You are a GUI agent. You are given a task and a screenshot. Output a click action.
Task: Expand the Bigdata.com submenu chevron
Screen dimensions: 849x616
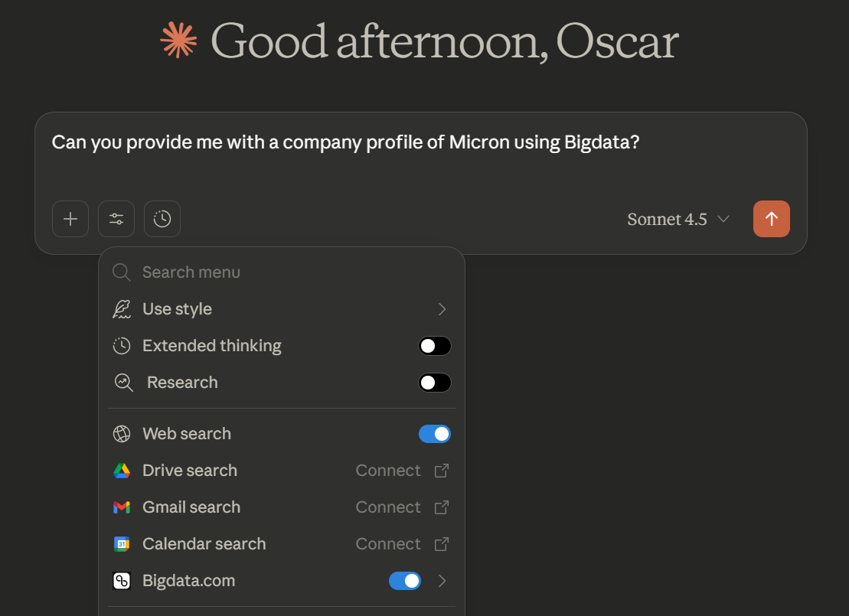[442, 581]
